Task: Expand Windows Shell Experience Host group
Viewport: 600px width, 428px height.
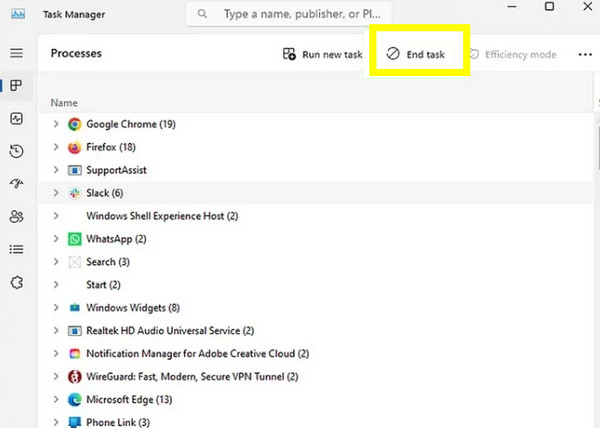Action: (56, 216)
